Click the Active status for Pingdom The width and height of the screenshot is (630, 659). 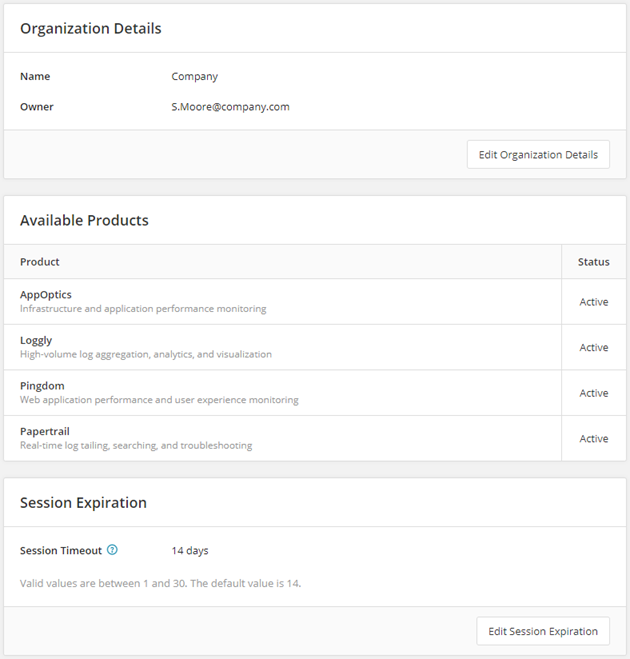coord(594,393)
